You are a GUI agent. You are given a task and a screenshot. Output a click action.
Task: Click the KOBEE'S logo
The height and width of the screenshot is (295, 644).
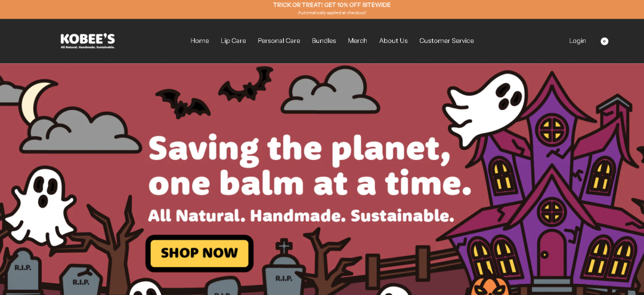(x=88, y=41)
